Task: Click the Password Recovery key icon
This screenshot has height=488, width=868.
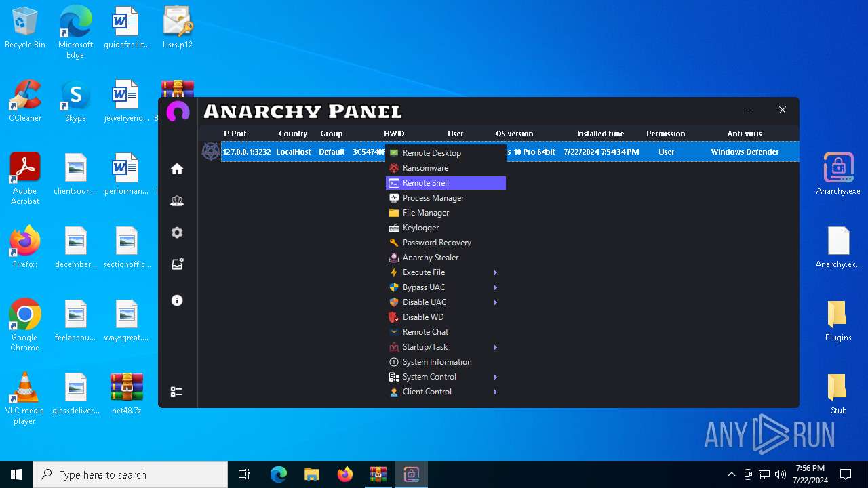Action: [x=394, y=243]
